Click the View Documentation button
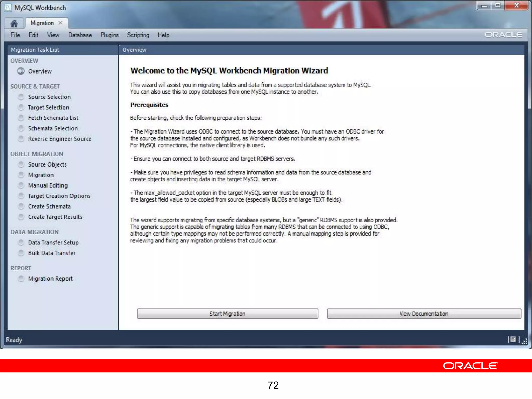 coord(424,314)
